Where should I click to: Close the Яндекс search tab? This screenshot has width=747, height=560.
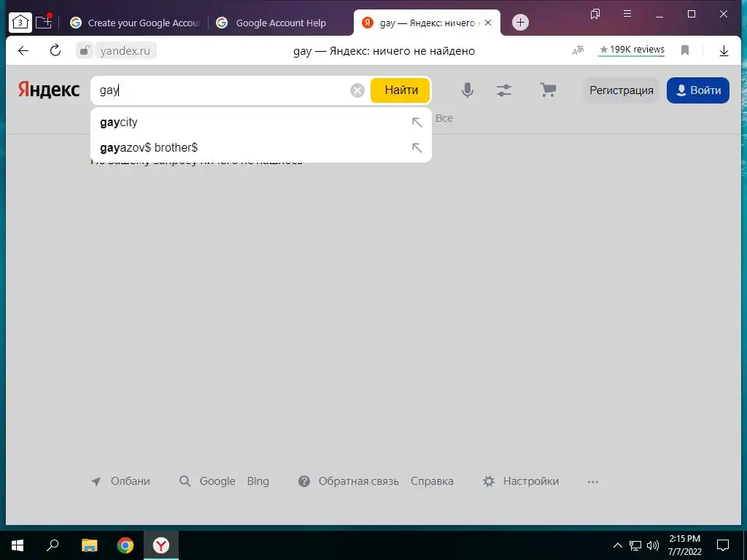[x=488, y=23]
